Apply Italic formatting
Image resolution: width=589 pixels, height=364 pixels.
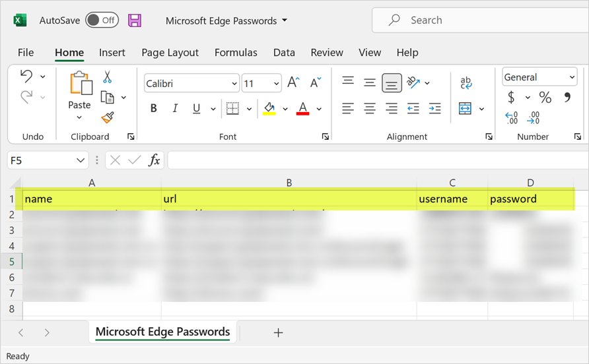coord(175,108)
